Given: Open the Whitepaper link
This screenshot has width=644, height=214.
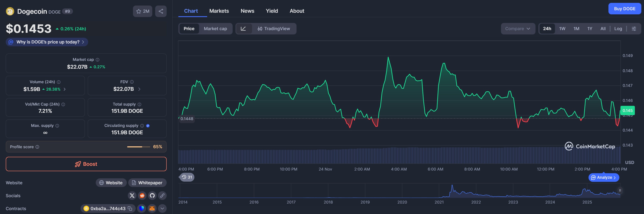Looking at the screenshot, I should click(147, 183).
